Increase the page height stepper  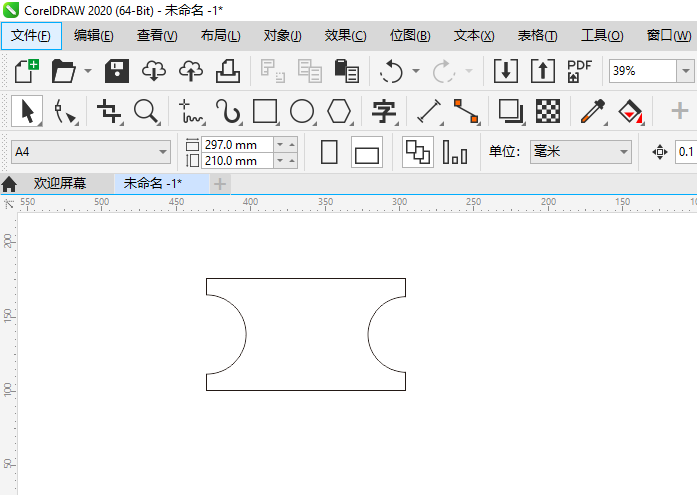(292, 160)
